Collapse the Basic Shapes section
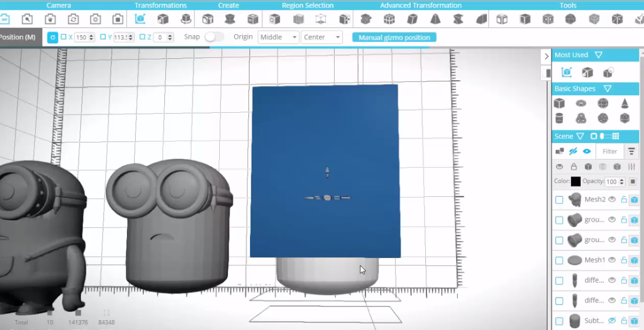The width and height of the screenshot is (644, 330). pos(607,89)
